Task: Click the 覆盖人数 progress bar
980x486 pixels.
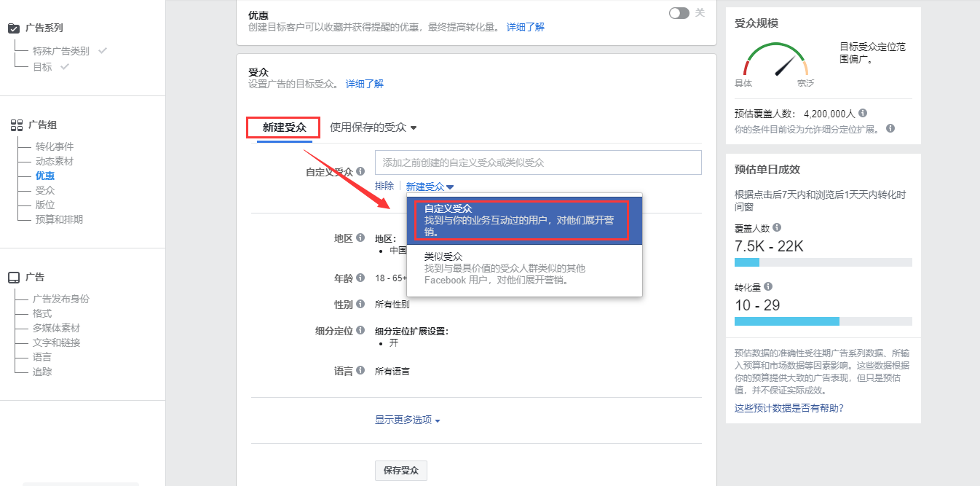Action: (823, 262)
